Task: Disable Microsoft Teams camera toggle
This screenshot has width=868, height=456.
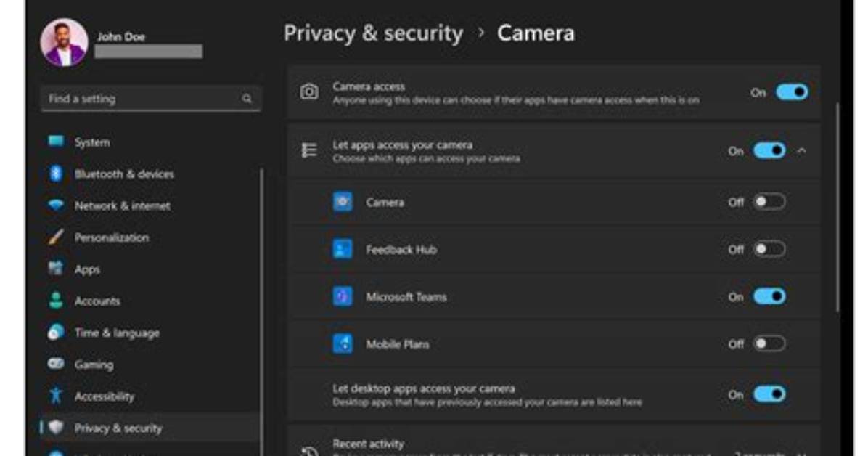Action: point(769,296)
